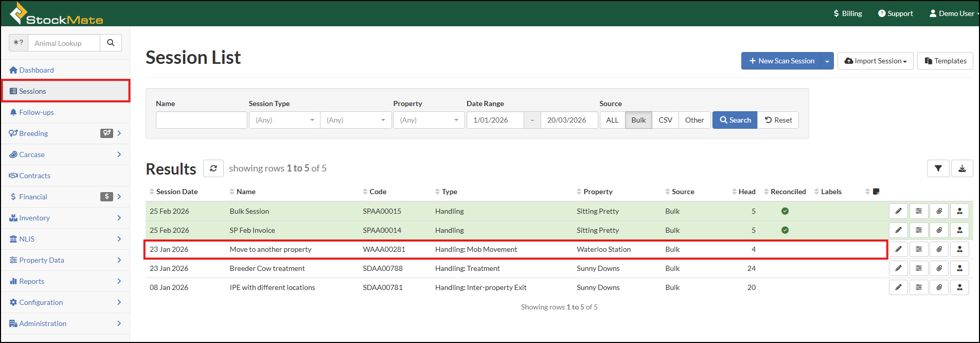Click the blue Search button
This screenshot has height=343, width=980.
coord(735,120)
